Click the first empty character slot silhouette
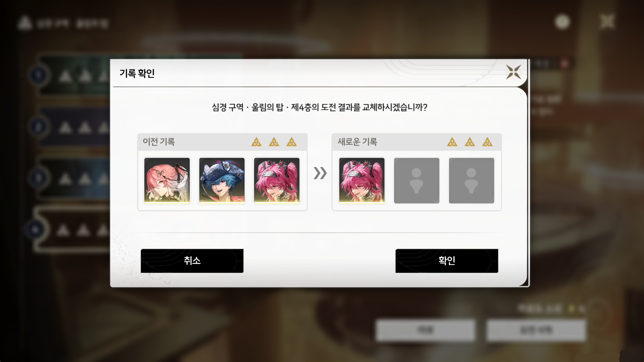644x362 pixels. pos(416,180)
